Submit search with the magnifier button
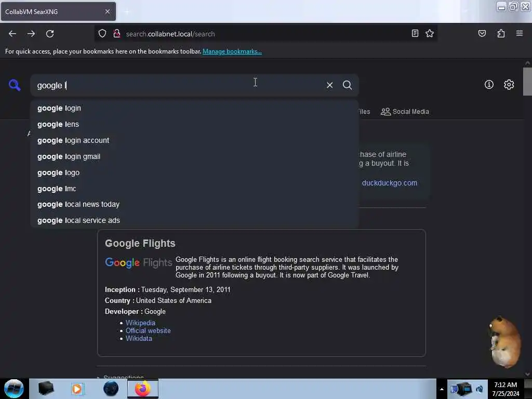The image size is (532, 399). click(347, 85)
